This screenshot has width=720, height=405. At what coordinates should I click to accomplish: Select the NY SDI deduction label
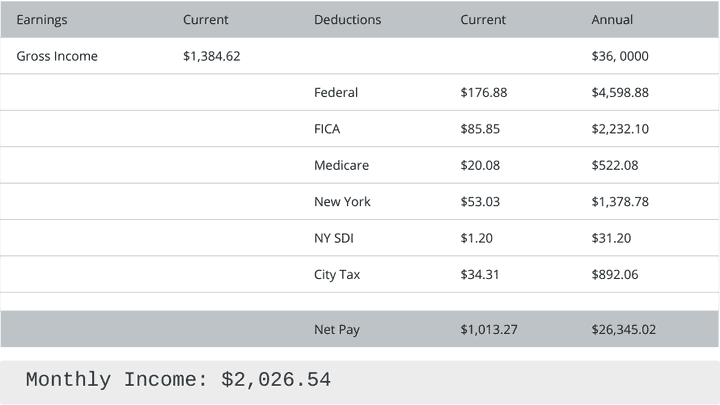pos(334,238)
